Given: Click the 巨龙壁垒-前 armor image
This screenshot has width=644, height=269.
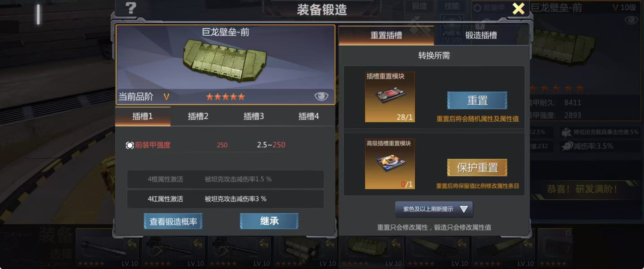Looking at the screenshot, I should 225,60.
